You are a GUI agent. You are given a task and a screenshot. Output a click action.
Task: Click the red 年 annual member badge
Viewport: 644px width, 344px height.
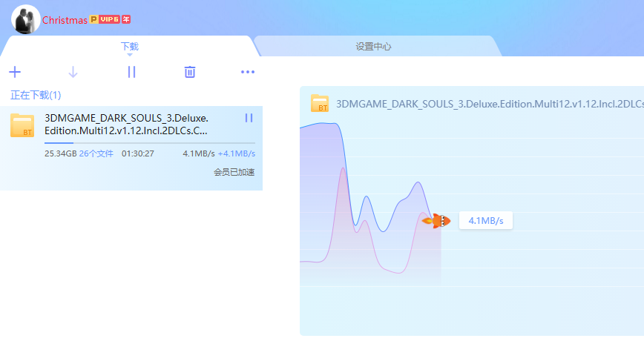126,19
